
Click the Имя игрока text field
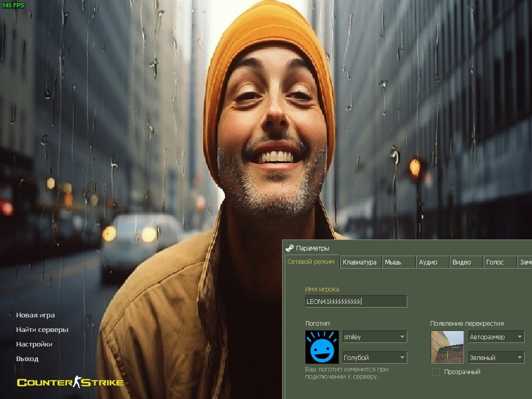pos(356,301)
